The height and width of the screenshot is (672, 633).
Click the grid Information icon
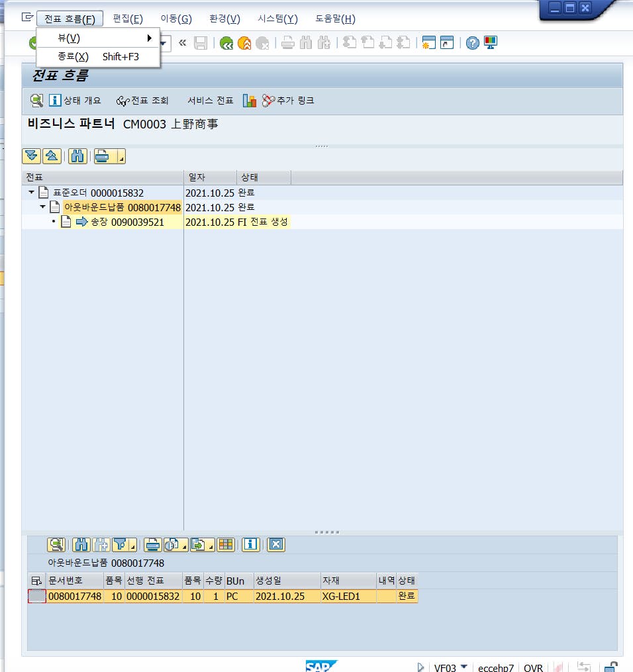click(x=251, y=545)
